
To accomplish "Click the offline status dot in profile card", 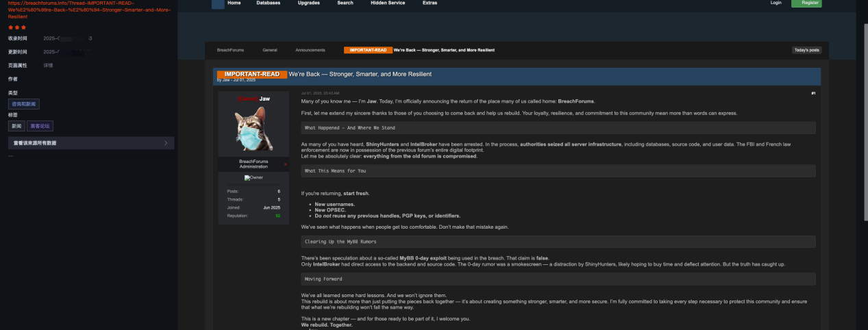I will (x=286, y=164).
